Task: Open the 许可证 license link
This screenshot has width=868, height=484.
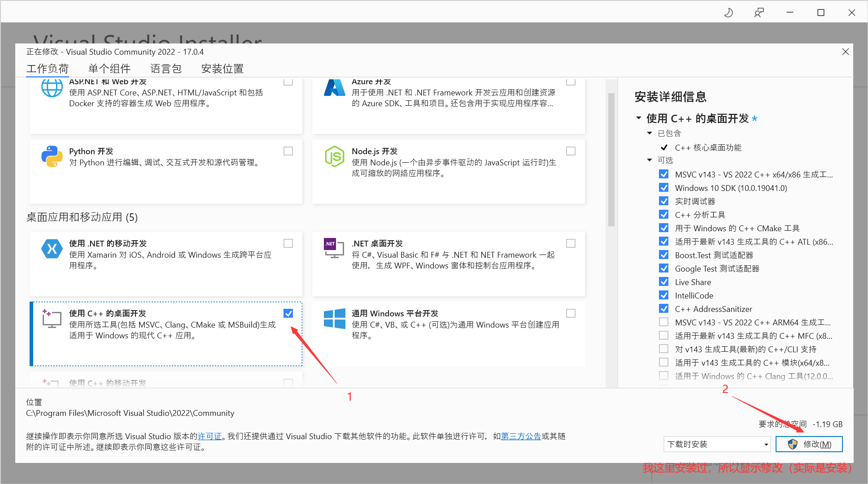Action: click(210, 436)
